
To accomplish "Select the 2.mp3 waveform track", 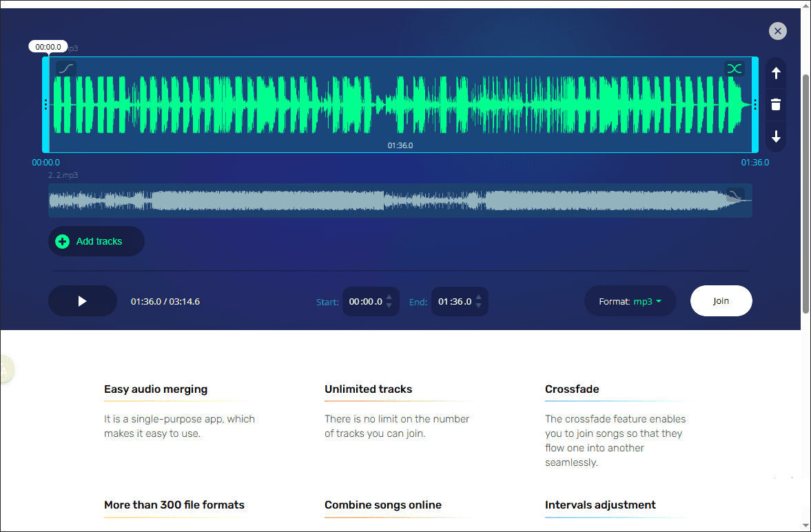I will (x=345, y=199).
